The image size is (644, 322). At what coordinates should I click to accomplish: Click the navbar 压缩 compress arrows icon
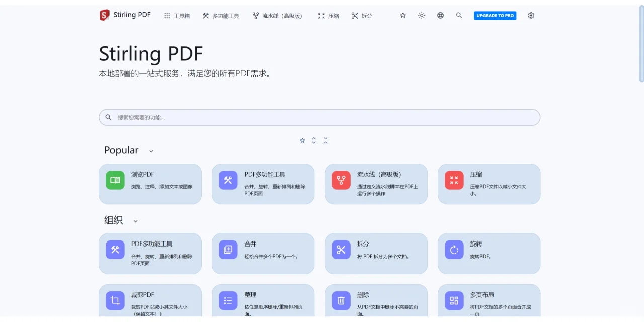pyautogui.click(x=321, y=16)
